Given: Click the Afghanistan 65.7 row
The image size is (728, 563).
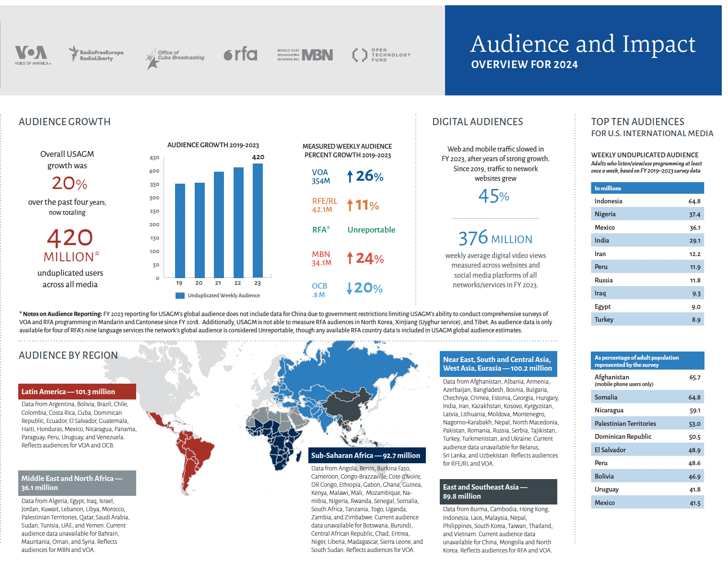Looking at the screenshot, I should pos(647,380).
